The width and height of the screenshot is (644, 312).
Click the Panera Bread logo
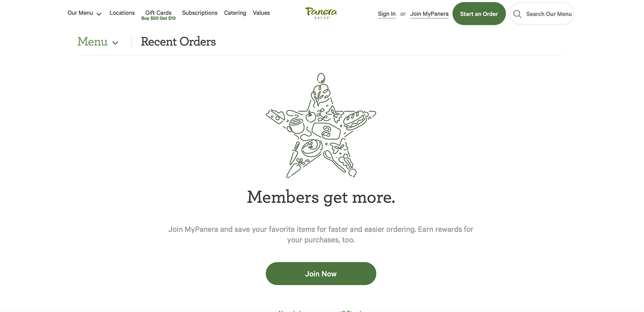[x=321, y=13]
